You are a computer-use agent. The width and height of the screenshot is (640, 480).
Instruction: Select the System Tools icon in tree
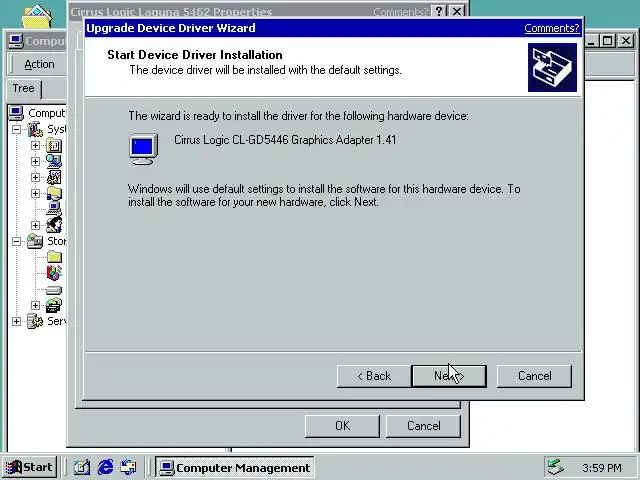click(x=35, y=130)
